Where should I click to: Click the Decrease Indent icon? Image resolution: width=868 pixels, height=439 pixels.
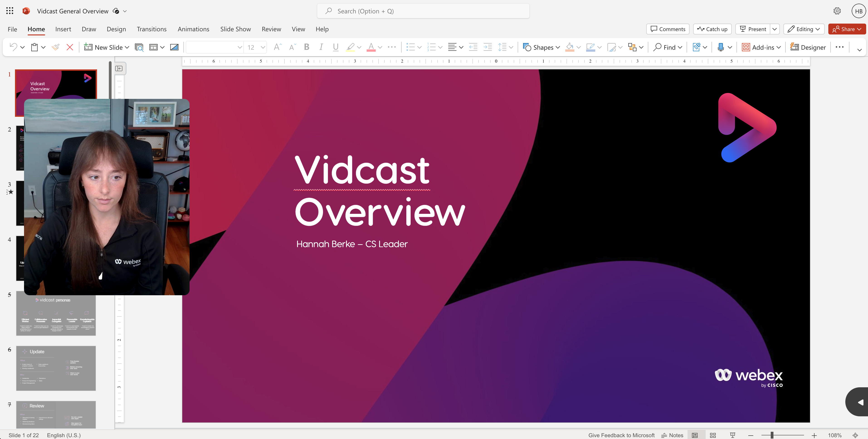473,47
